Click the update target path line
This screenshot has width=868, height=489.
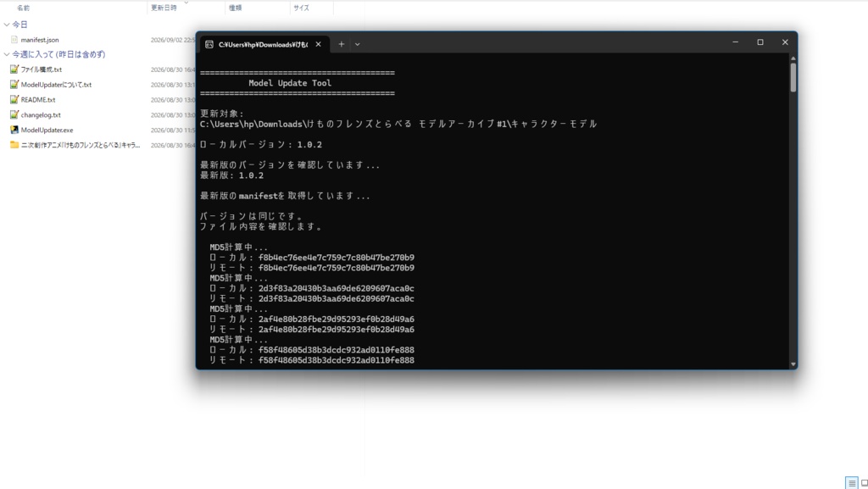tap(398, 124)
